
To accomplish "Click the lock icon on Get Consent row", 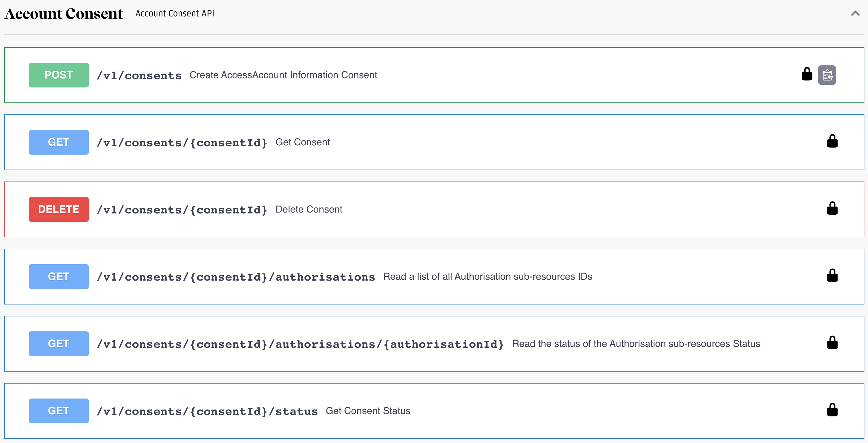I will (832, 141).
